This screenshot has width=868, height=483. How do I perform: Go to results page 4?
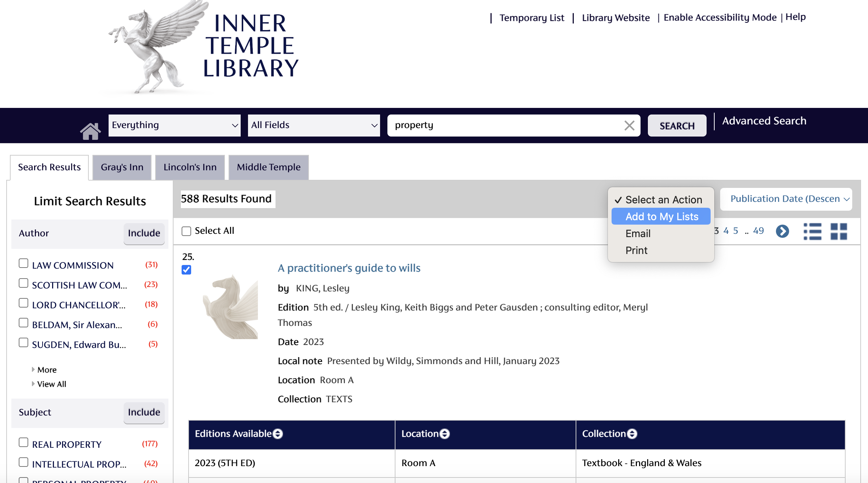click(x=726, y=231)
